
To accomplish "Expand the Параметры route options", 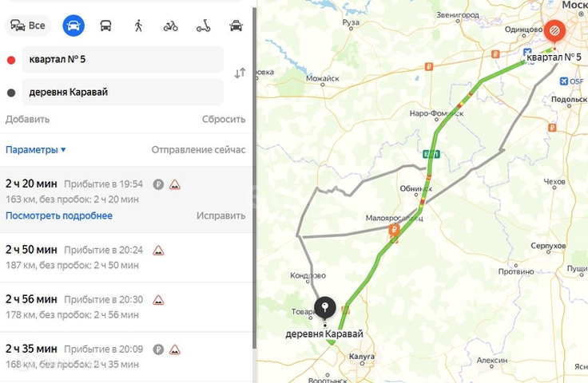I will pyautogui.click(x=36, y=150).
